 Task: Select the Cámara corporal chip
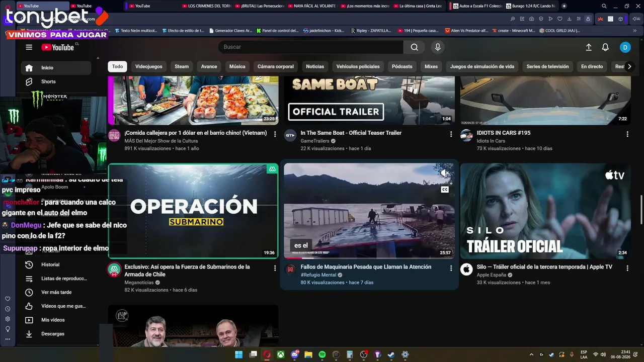tap(276, 66)
